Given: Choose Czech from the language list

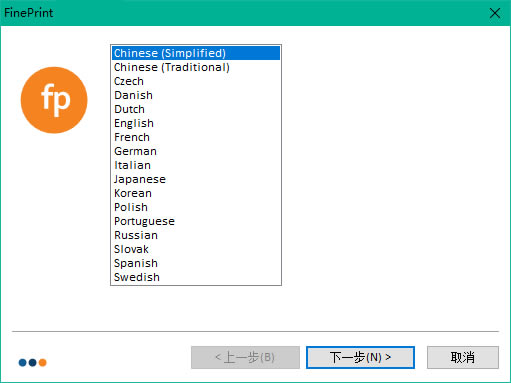Looking at the screenshot, I should pos(196,81).
